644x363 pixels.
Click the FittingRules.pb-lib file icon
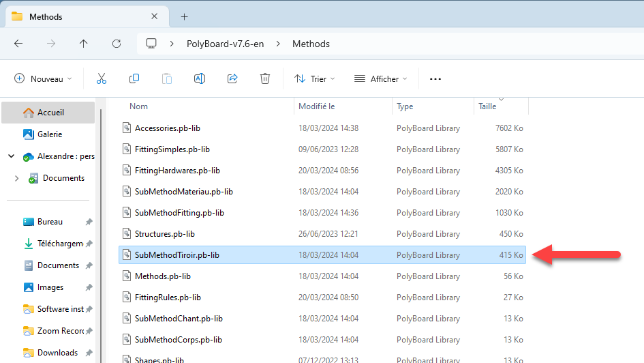pos(127,297)
